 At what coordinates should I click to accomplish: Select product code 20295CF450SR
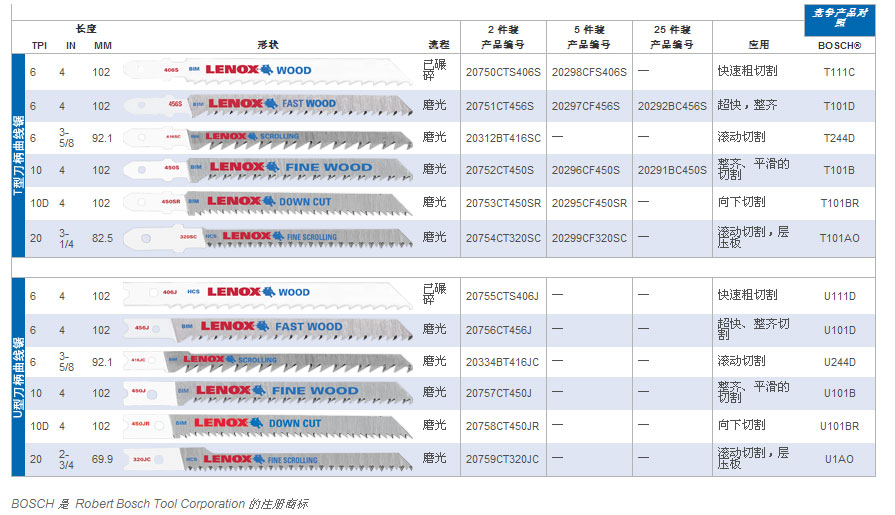[589, 203]
